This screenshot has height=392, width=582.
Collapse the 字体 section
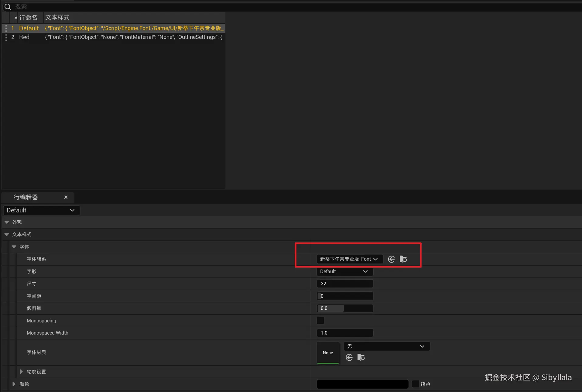pos(14,247)
